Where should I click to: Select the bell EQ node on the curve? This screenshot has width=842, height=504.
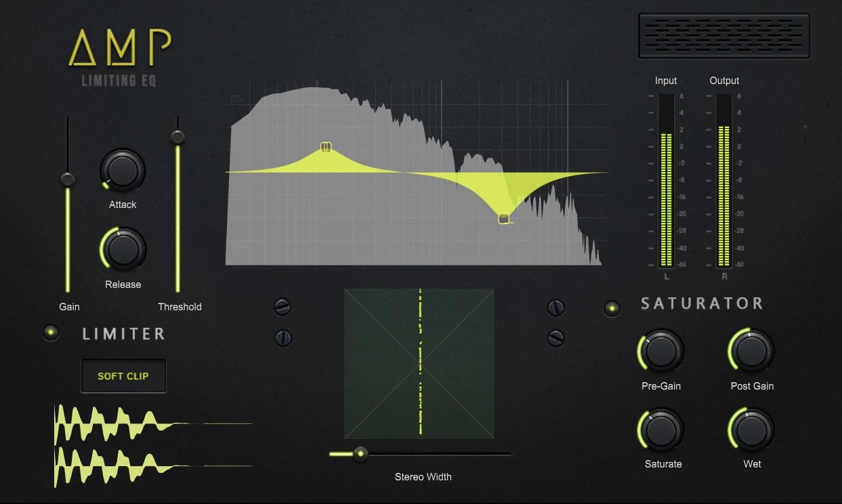327,146
